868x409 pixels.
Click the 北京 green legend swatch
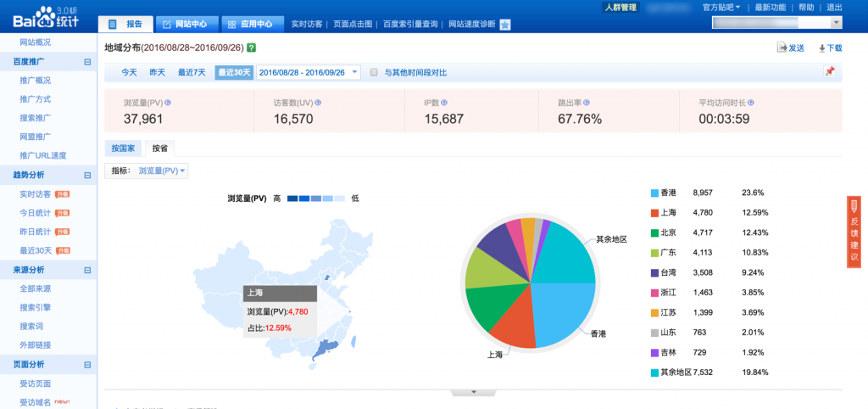pyautogui.click(x=654, y=233)
